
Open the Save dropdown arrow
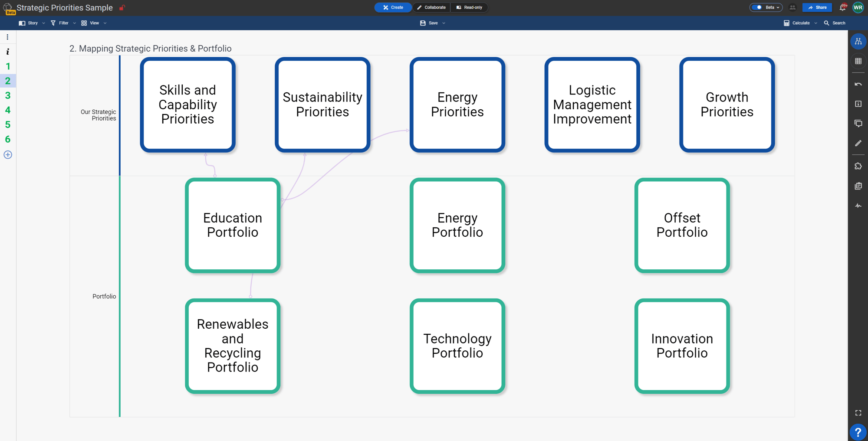[444, 23]
